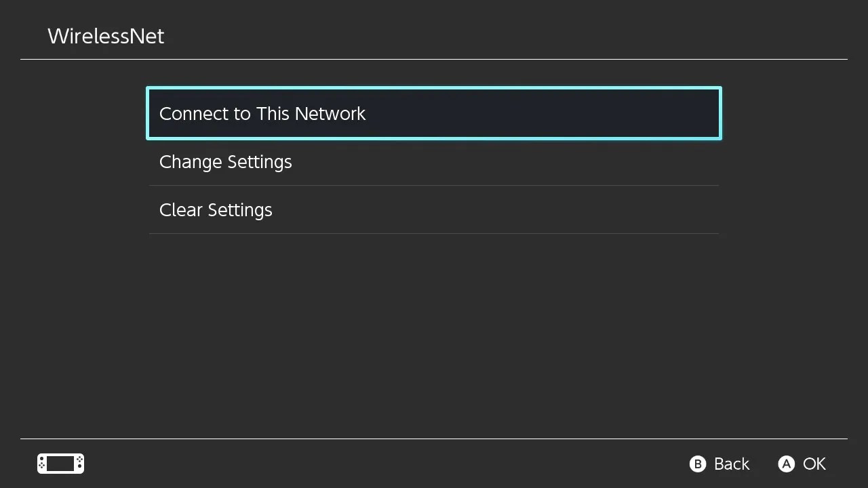Viewport: 868px width, 488px height.
Task: Click the Back label
Action: coord(732,464)
